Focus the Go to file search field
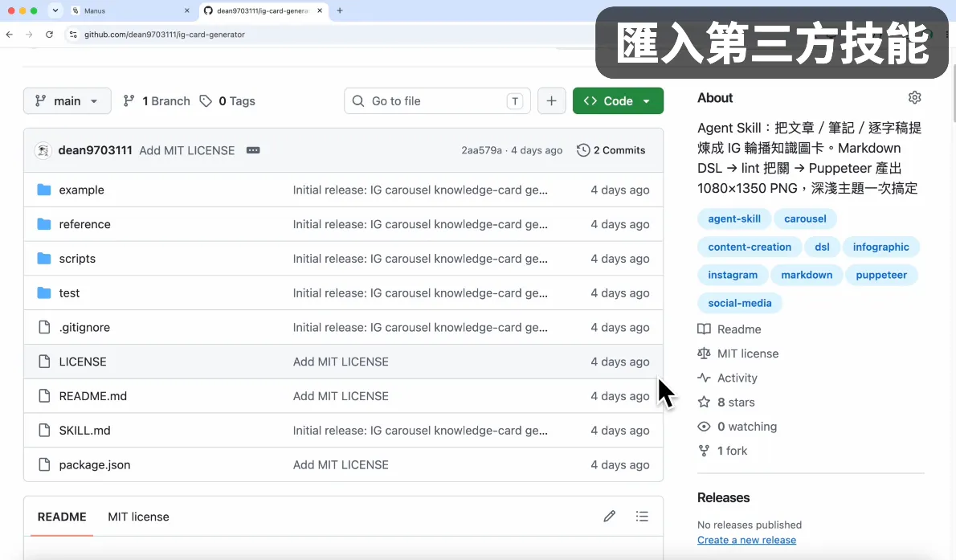This screenshot has height=560, width=956. 437,100
